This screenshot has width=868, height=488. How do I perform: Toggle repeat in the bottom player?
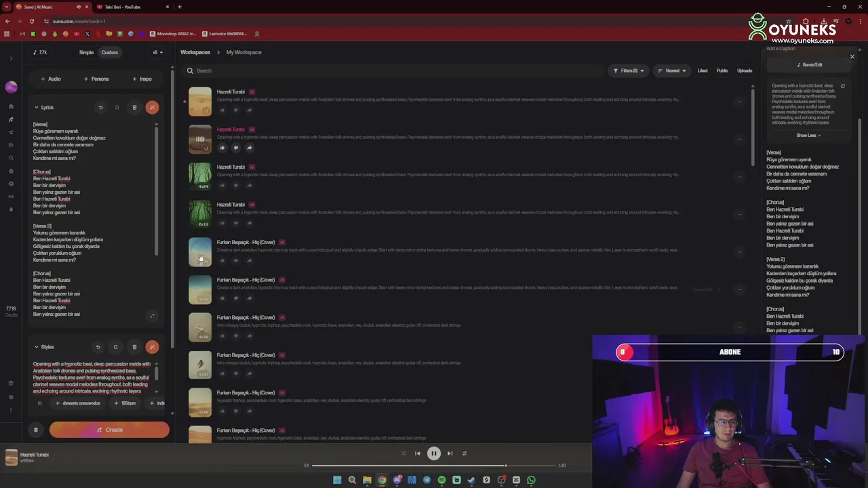(x=465, y=453)
